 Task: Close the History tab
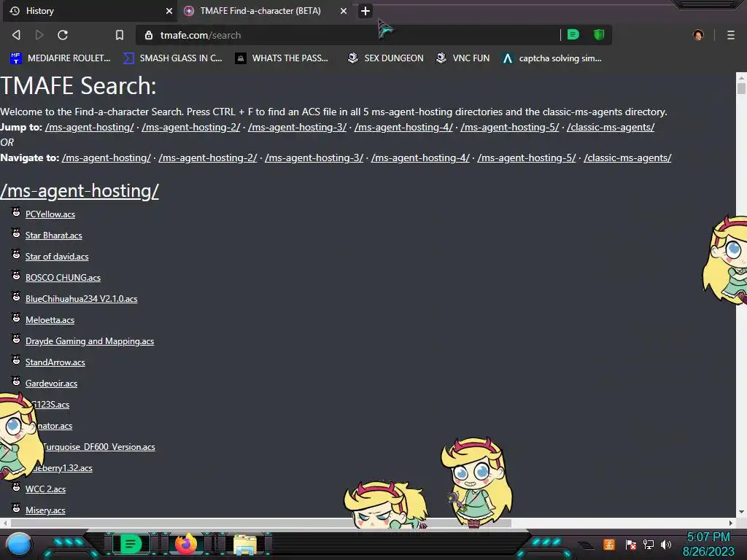coord(169,11)
